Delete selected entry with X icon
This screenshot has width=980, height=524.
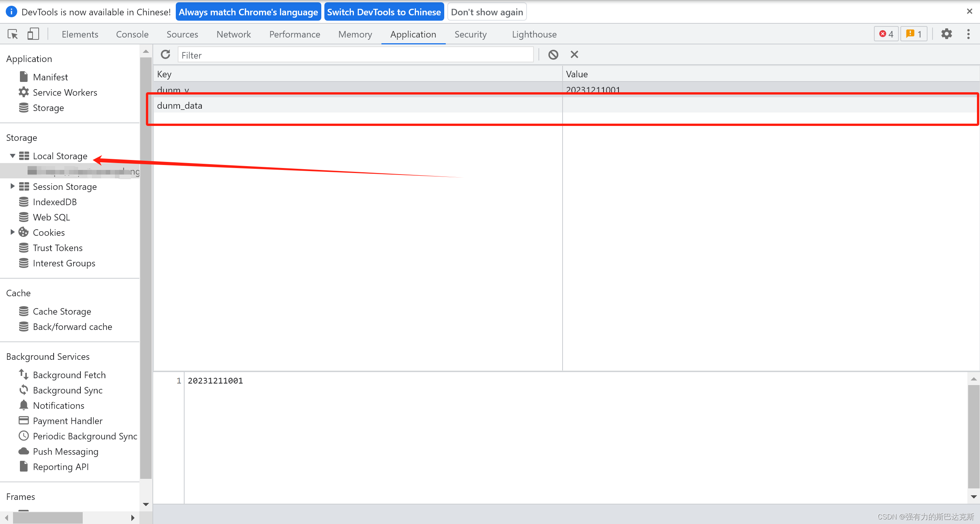pos(574,55)
